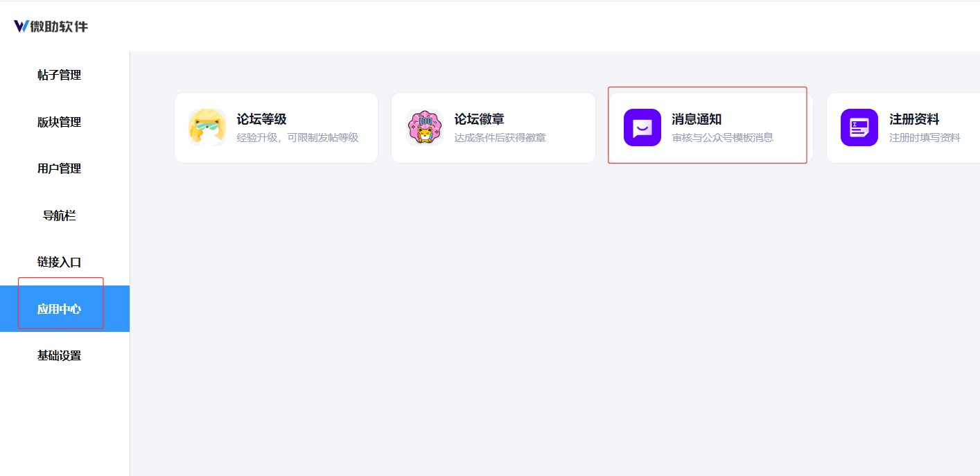Click the 微助软件 logo
The height and width of the screenshot is (476, 980).
click(51, 26)
